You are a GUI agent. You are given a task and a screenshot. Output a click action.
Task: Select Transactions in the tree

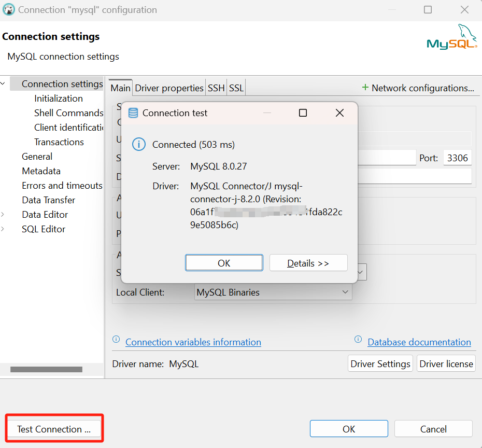(59, 142)
